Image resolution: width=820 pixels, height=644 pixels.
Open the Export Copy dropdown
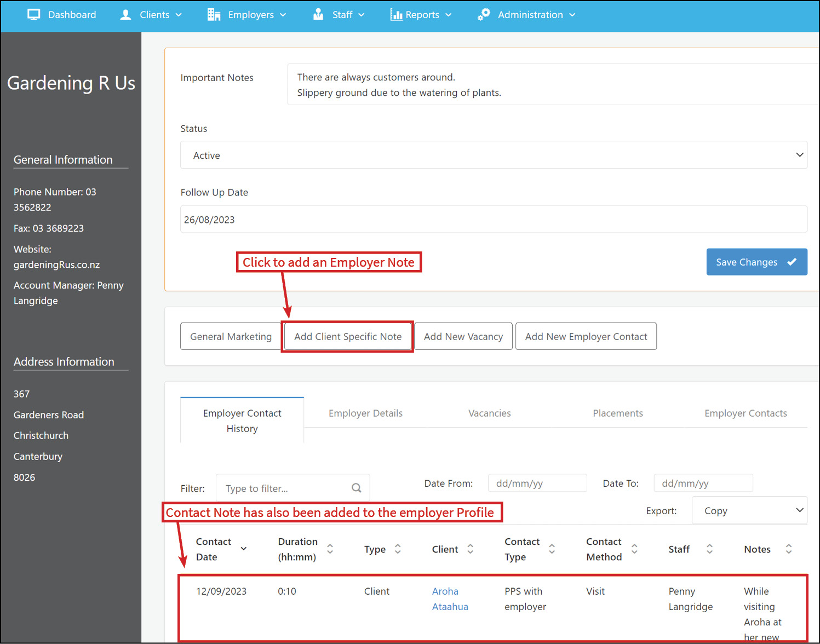coord(749,510)
